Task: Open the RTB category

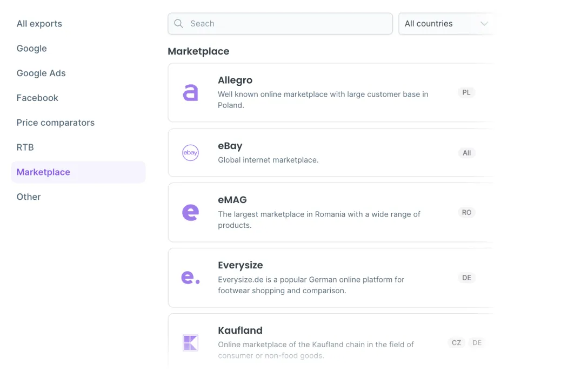Action: (25, 147)
